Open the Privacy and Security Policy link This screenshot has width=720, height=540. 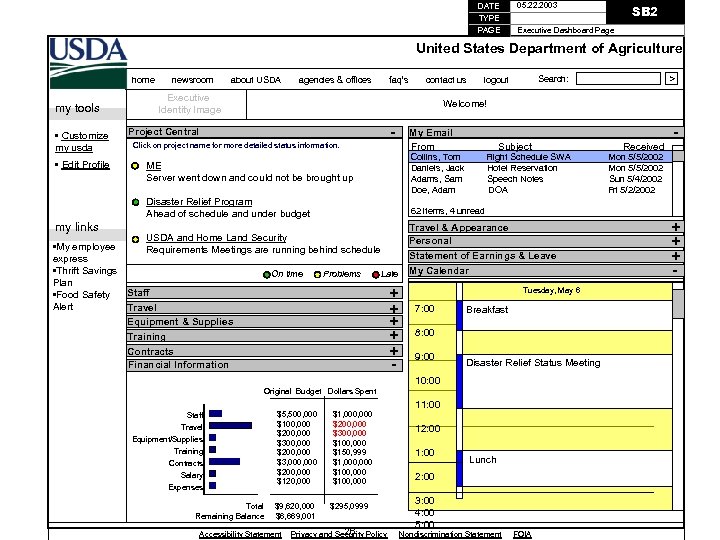[339, 534]
